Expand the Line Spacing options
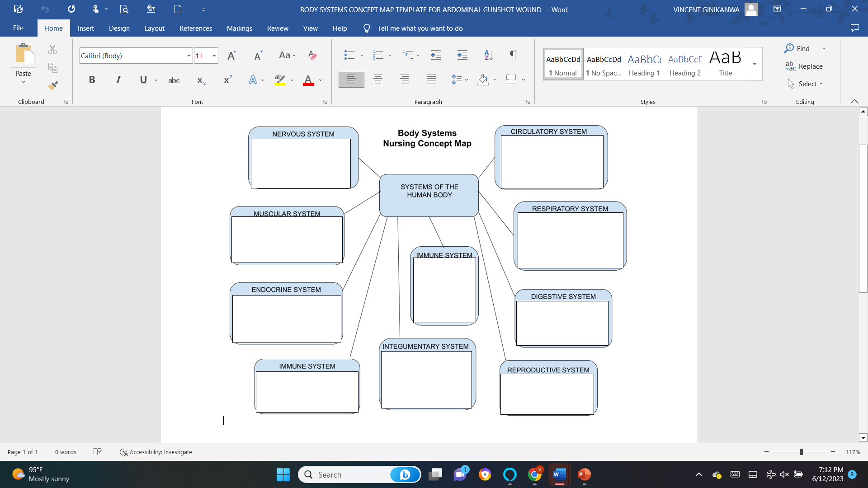 pyautogui.click(x=466, y=80)
